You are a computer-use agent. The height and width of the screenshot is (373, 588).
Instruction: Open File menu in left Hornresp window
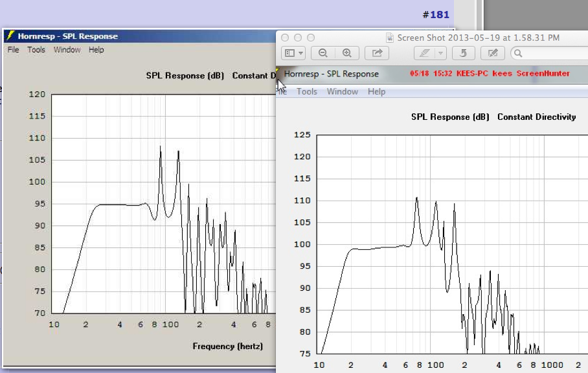point(13,49)
